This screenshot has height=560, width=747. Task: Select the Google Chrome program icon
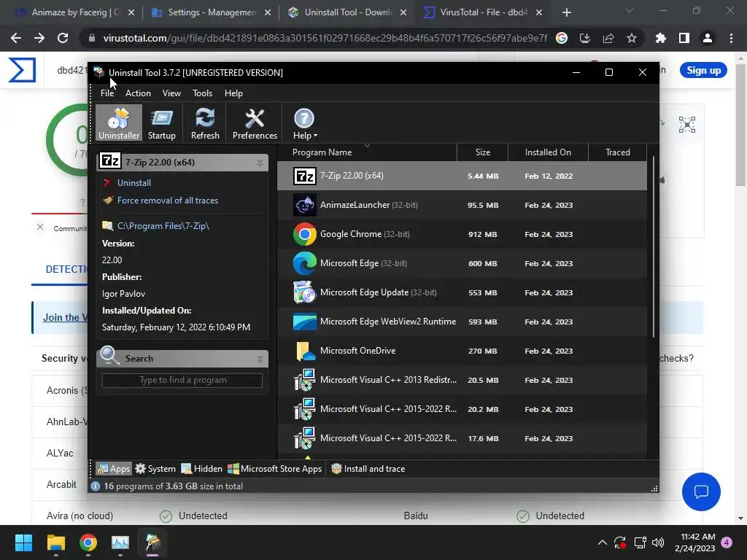[304, 234]
